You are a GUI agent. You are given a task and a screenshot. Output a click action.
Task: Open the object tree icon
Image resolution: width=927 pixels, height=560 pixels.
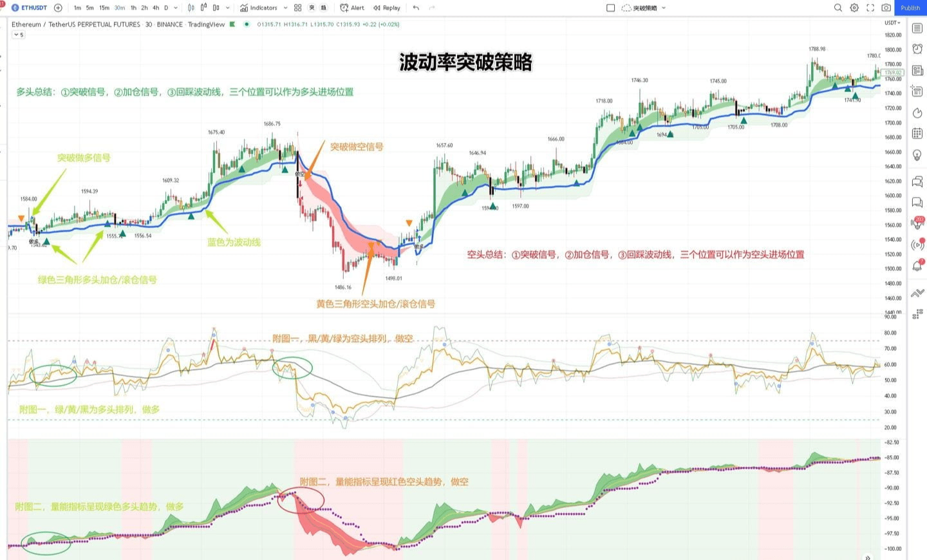(917, 313)
